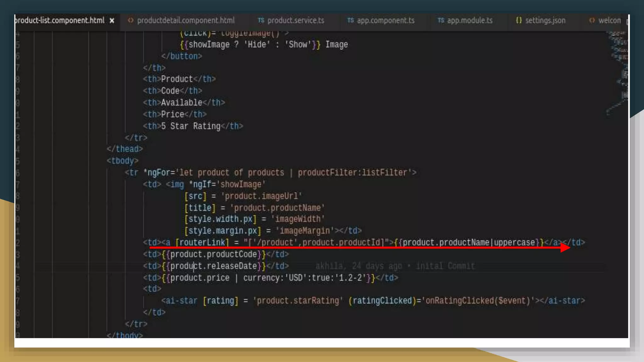Click the 'Price' table header text
The image size is (644, 362).
[x=172, y=114]
